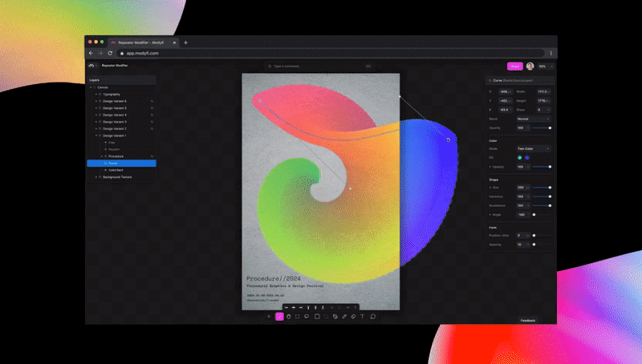Select the Comment bubble tool
This screenshot has height=364, width=642.
[373, 317]
